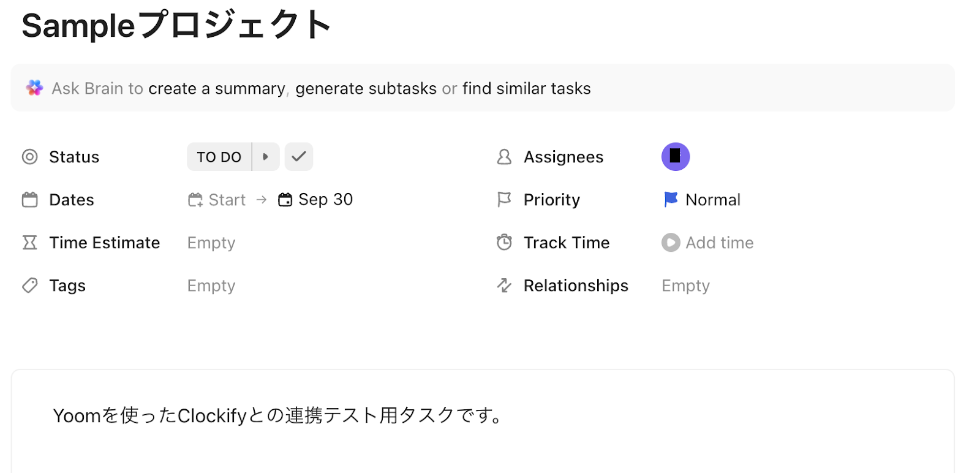Click "generate subtasks" in Brain bar
Image resolution: width=980 pixels, height=473 pixels.
[x=366, y=89]
